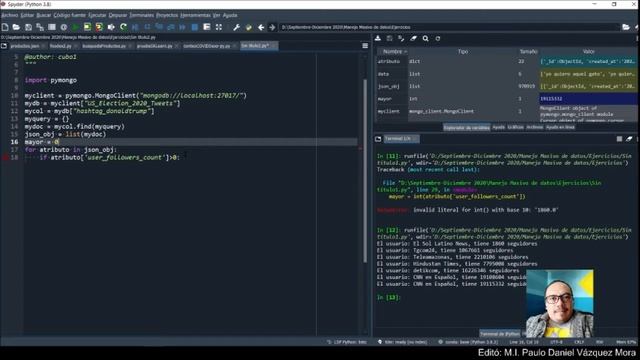Open the Herramientas menu
Viewport: 640px width, 360px height.
[195, 15]
